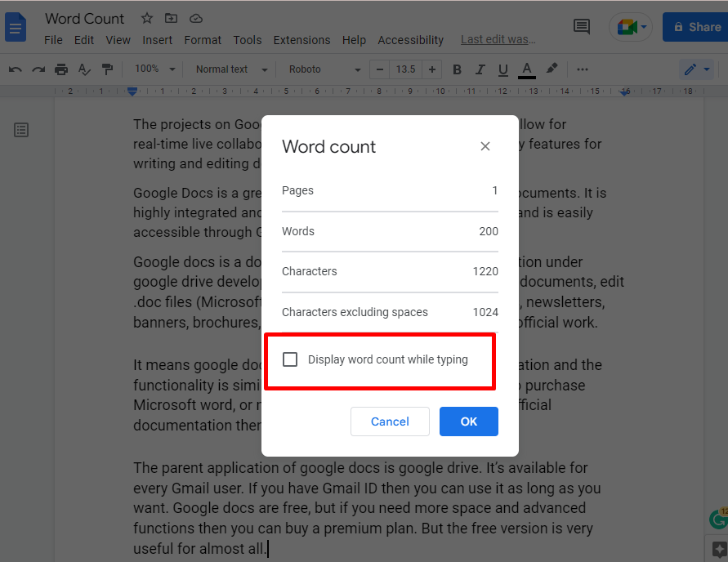Open the Edit menu
This screenshot has height=562, width=728.
(84, 40)
